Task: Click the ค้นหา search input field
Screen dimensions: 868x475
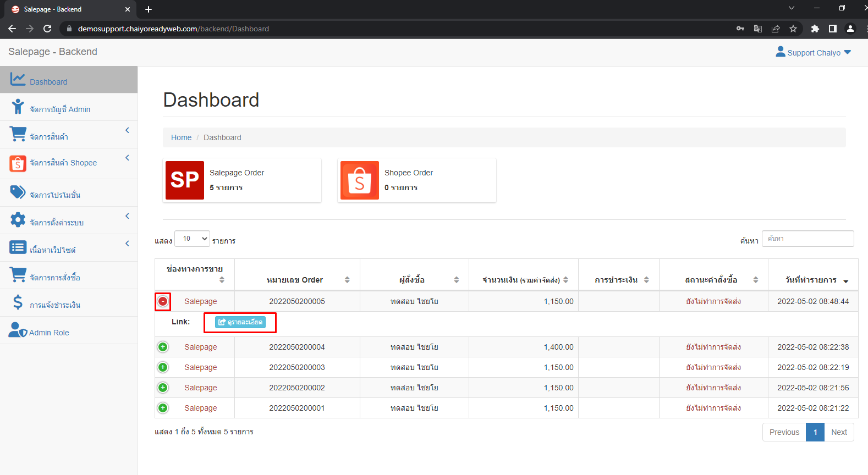Action: (807, 239)
